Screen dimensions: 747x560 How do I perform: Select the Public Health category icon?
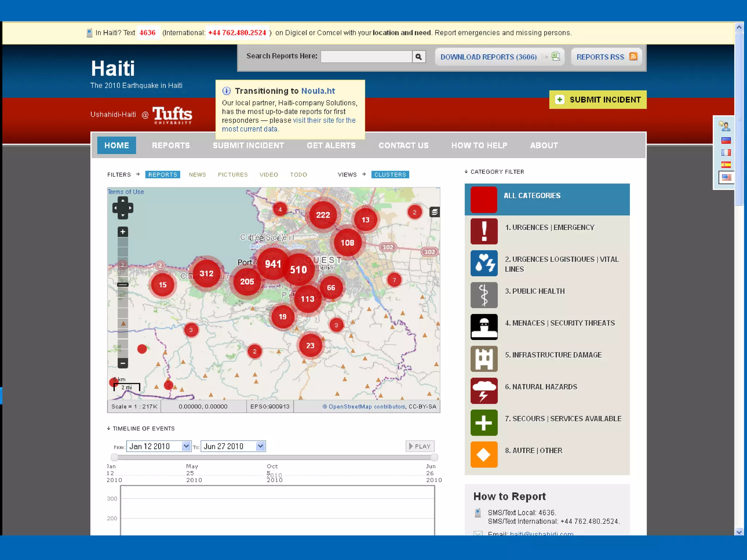484,295
